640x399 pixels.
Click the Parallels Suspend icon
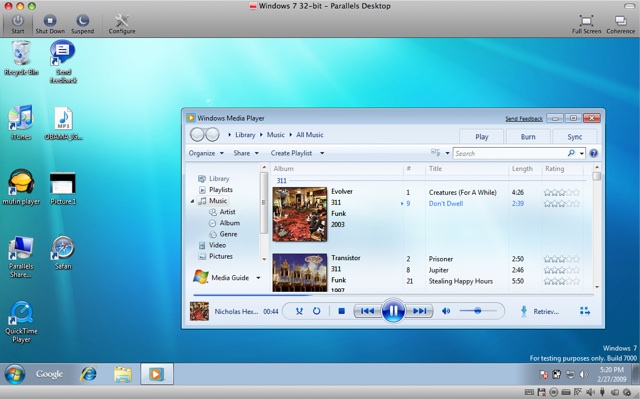pos(82,21)
